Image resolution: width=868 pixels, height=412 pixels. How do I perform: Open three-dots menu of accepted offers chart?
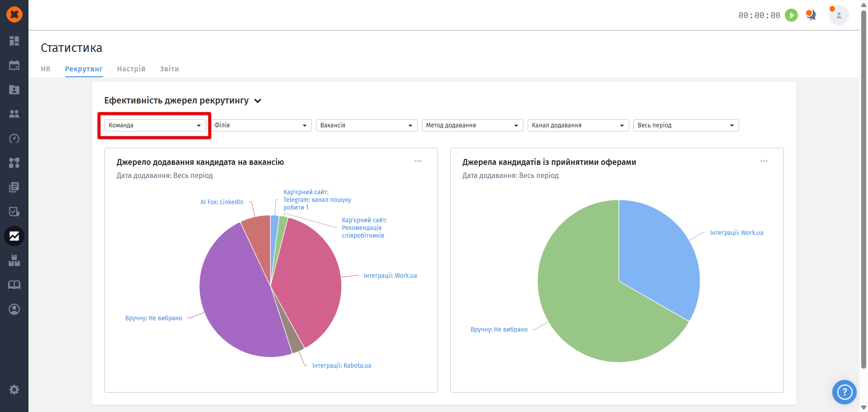764,161
